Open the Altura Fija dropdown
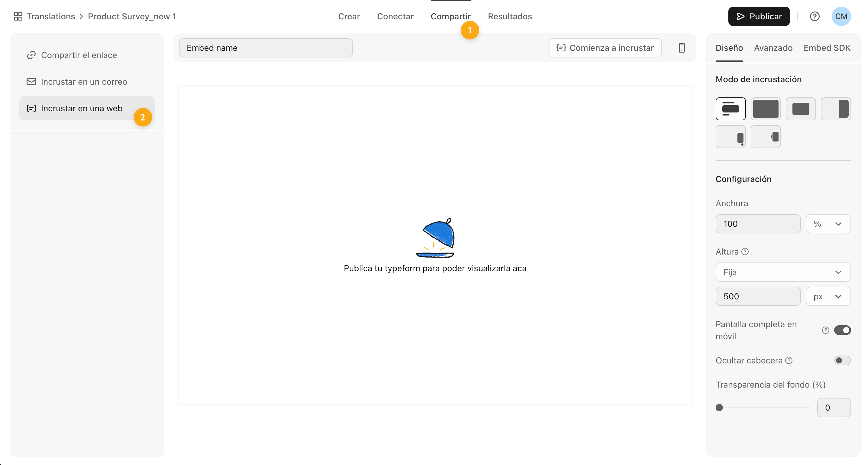 point(783,272)
